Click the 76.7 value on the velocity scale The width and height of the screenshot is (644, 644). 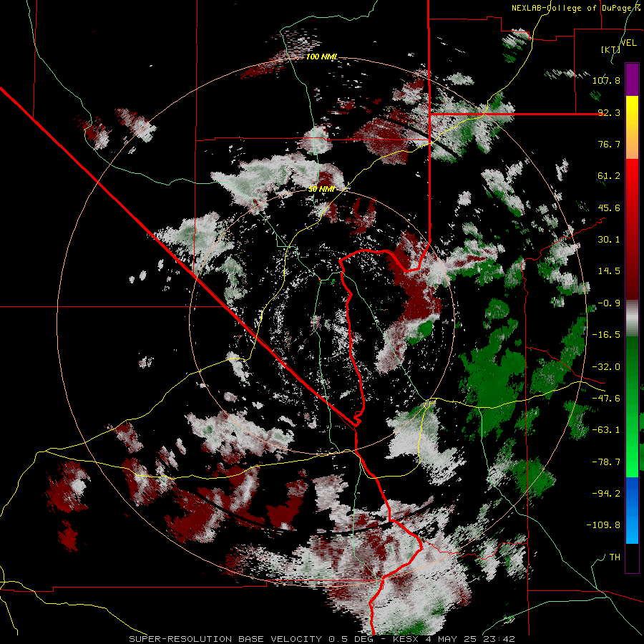(609, 144)
